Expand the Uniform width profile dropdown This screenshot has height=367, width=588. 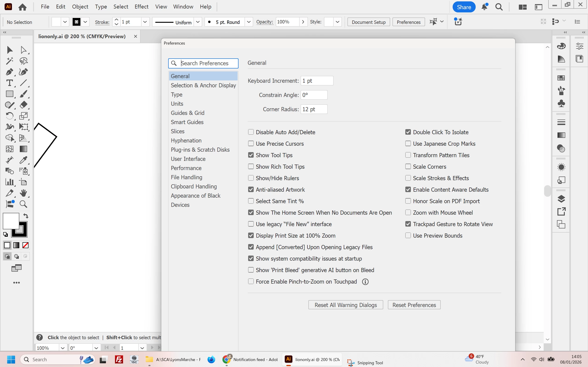[x=198, y=22]
